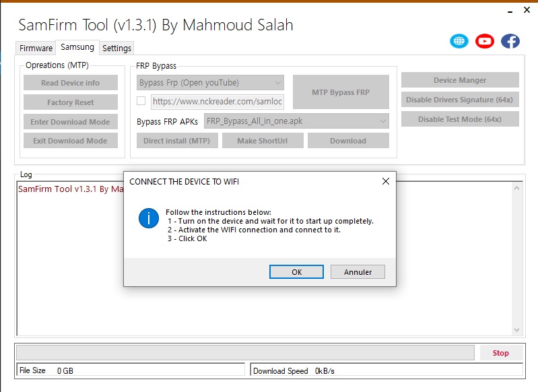538x392 pixels.
Task: Click the red Stop button
Action: tap(500, 353)
